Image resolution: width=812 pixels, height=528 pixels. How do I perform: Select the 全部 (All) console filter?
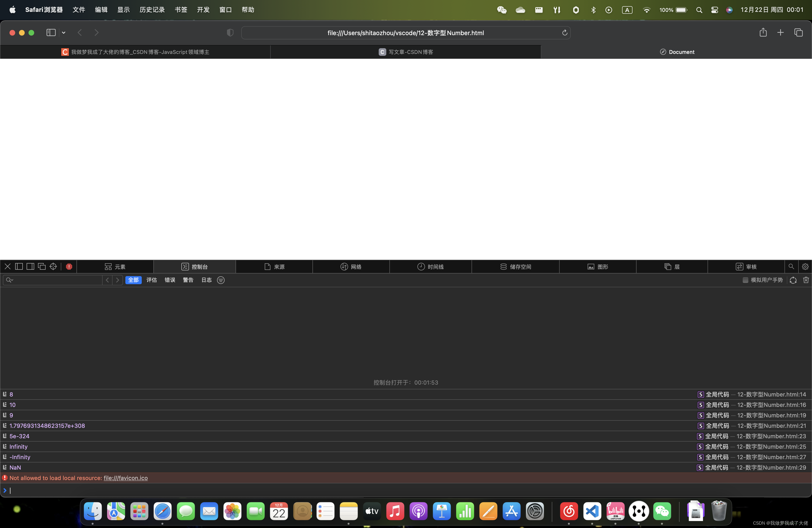133,280
